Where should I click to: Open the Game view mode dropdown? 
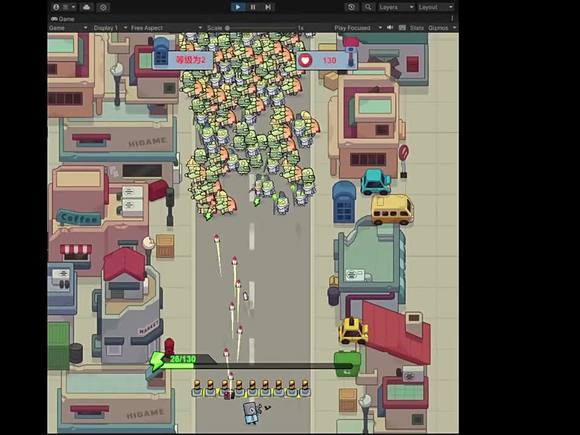(68, 28)
